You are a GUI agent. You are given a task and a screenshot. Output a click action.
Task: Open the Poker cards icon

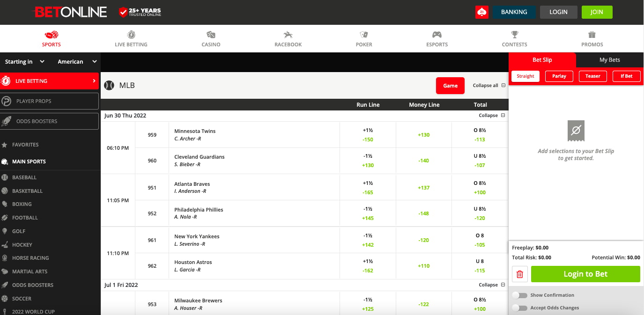[364, 35]
